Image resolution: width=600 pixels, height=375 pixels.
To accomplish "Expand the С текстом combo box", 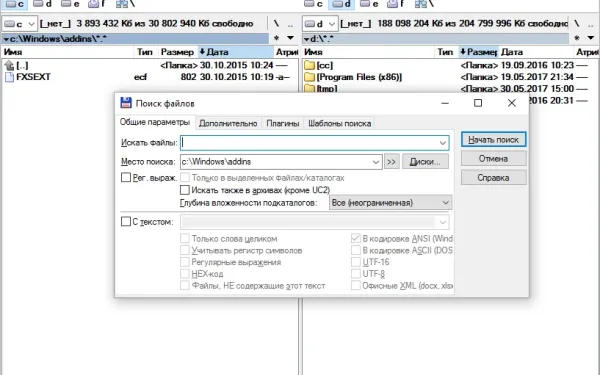I will (x=443, y=222).
